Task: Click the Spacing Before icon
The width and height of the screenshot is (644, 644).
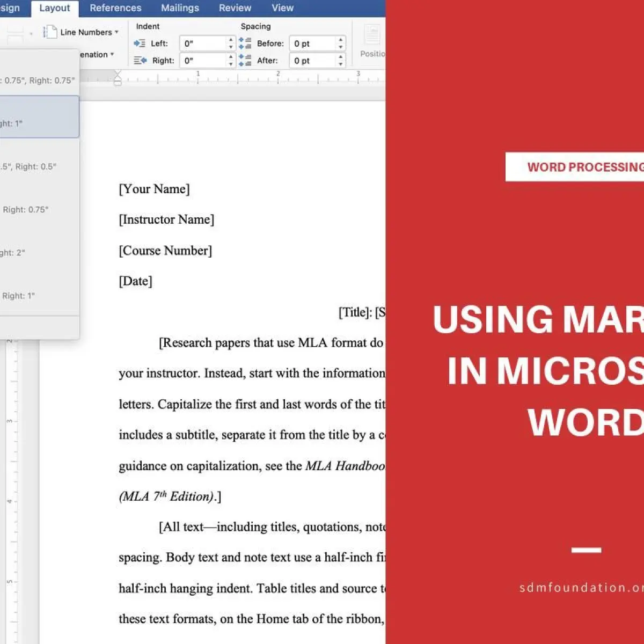Action: (x=245, y=43)
